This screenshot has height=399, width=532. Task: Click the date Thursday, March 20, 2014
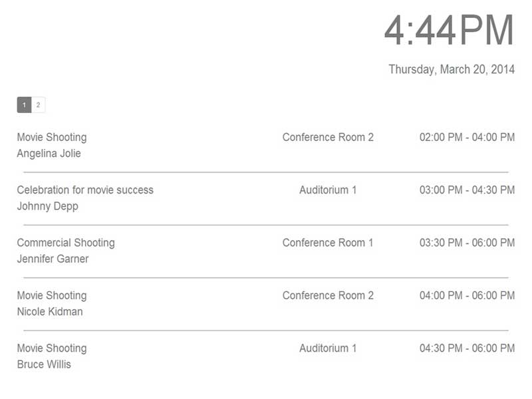click(452, 69)
